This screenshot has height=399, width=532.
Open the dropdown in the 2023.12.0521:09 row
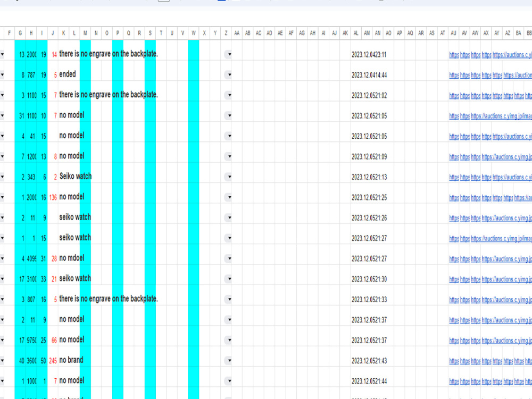[x=228, y=156]
